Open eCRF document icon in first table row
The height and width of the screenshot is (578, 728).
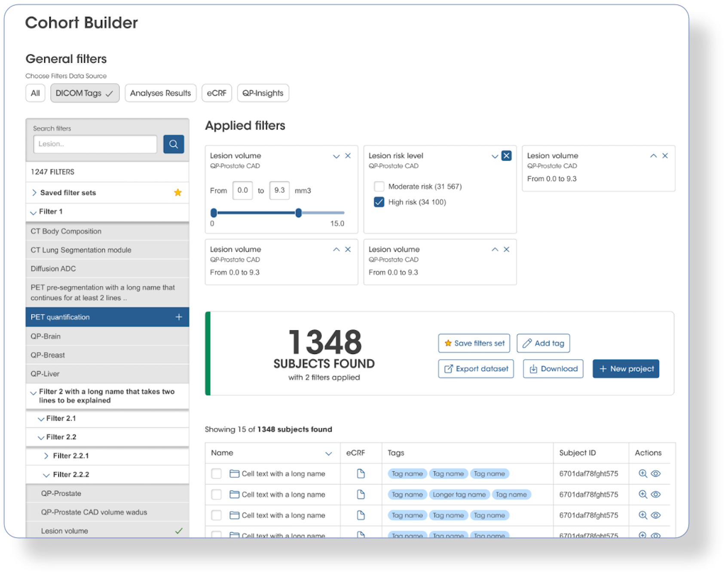361,473
